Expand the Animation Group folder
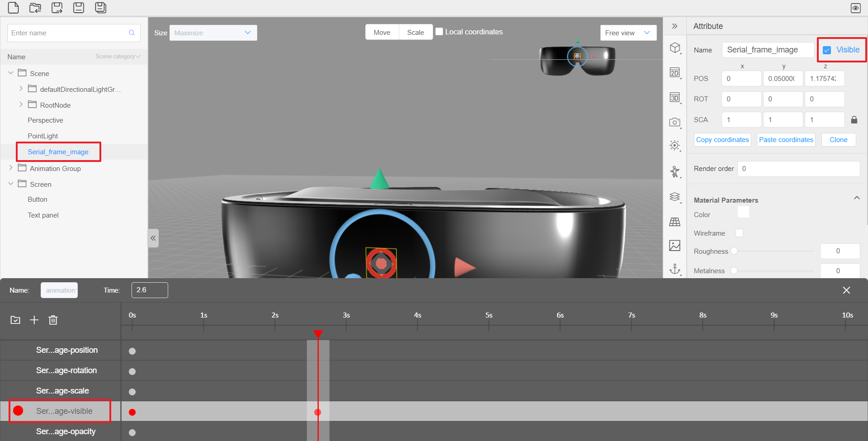This screenshot has width=868, height=441. tap(11, 168)
